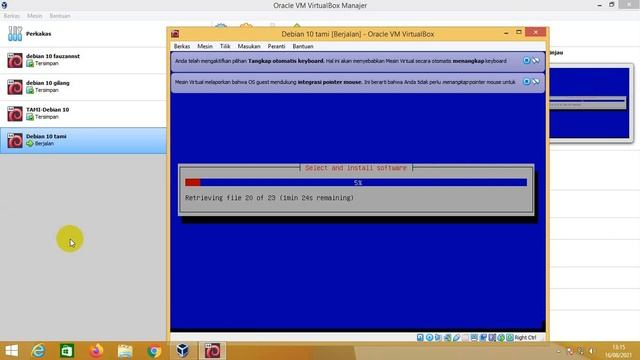Click 'Tersimpan' state under debian 10 gilang

[x=47, y=90]
